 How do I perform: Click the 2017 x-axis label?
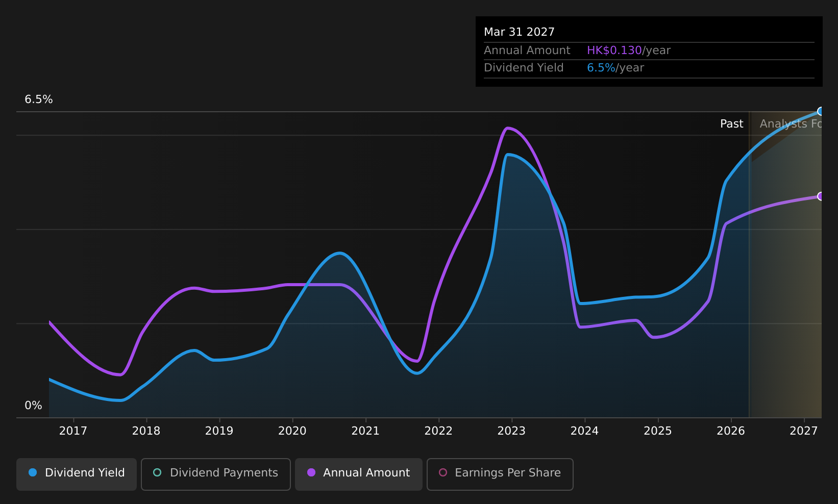pyautogui.click(x=73, y=431)
